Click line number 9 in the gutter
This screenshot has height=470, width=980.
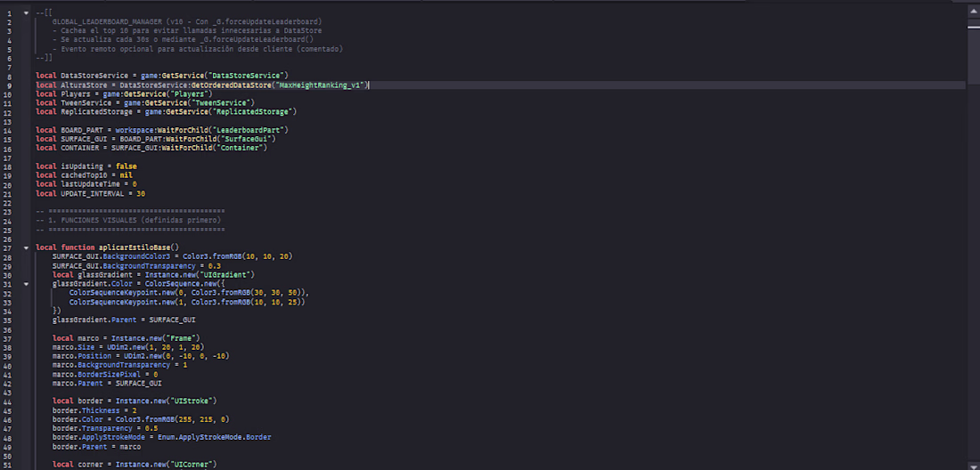(9, 85)
